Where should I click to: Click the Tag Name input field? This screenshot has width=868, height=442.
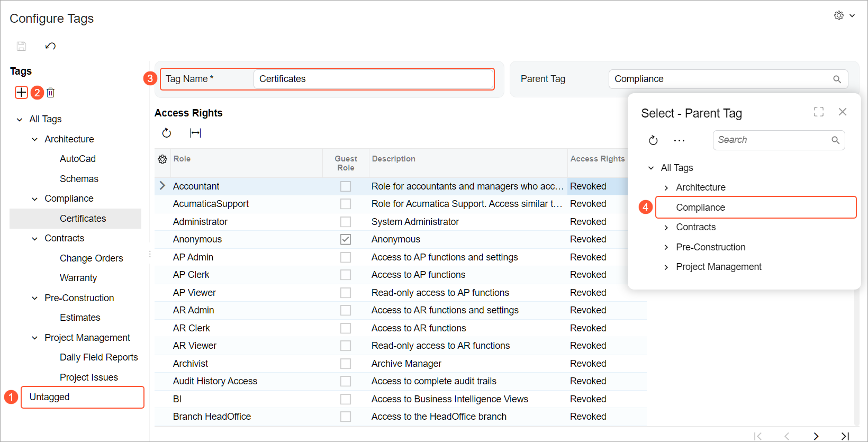point(373,79)
